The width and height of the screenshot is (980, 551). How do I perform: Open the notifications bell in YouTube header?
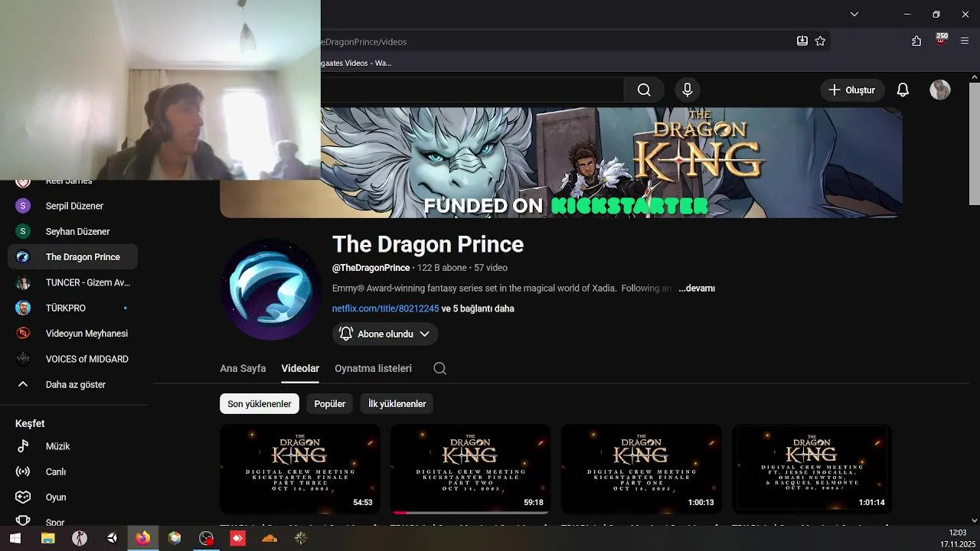point(903,90)
